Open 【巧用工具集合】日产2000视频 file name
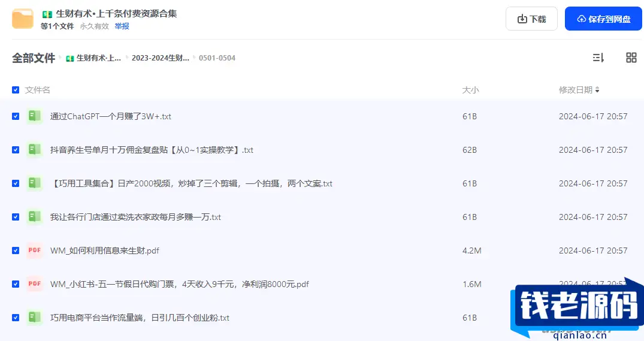 (191, 183)
